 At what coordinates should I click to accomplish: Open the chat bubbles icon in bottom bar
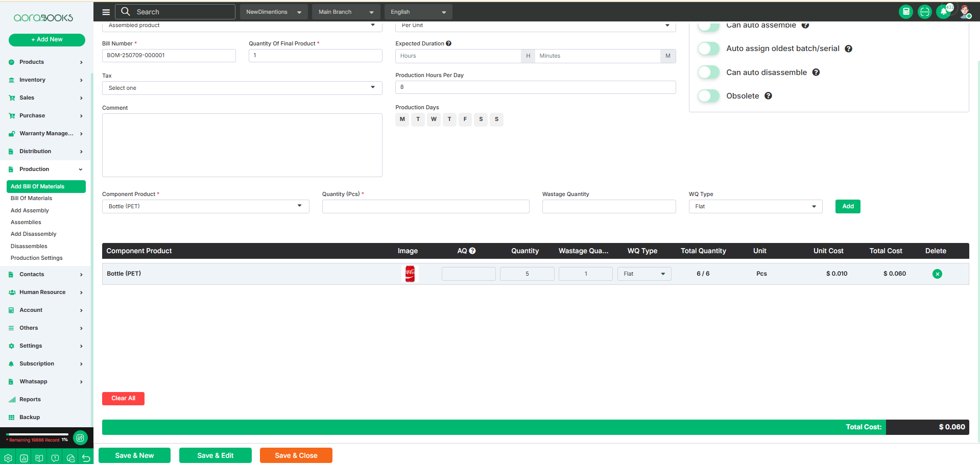click(70, 458)
